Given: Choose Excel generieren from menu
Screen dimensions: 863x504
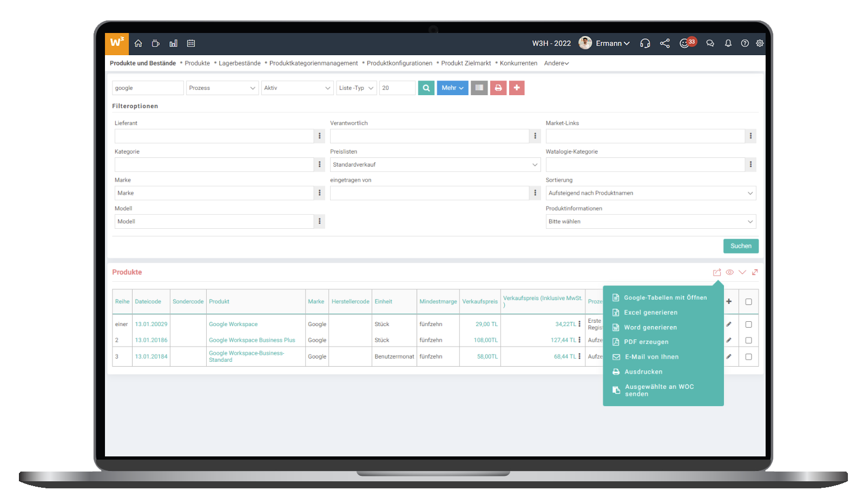Looking at the screenshot, I should pos(650,313).
